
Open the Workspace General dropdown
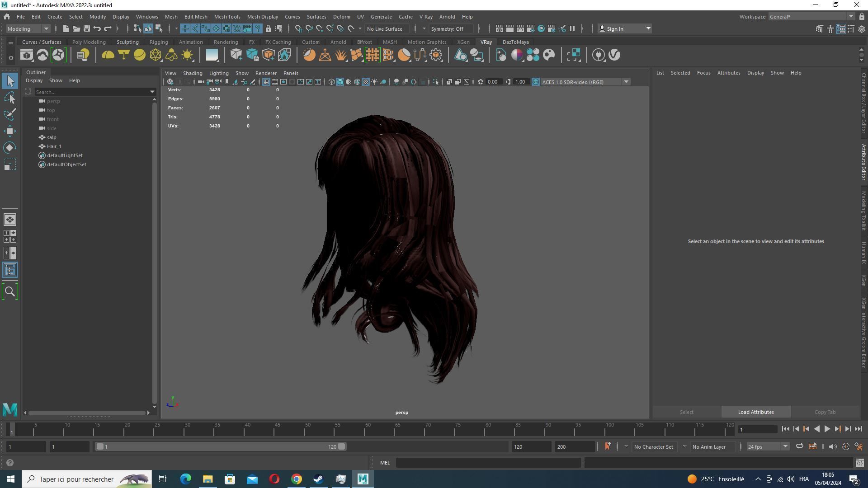point(811,17)
